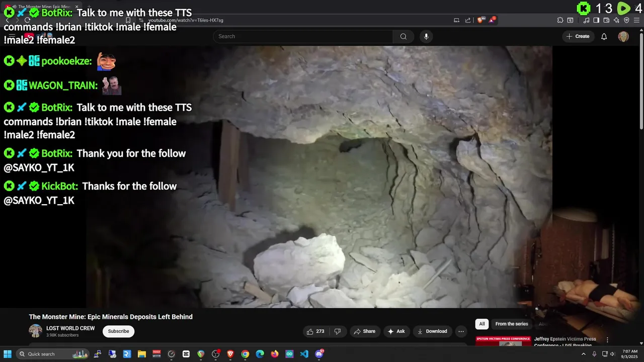
Task: Select The Monster Mine browser tab
Action: pos(43,7)
